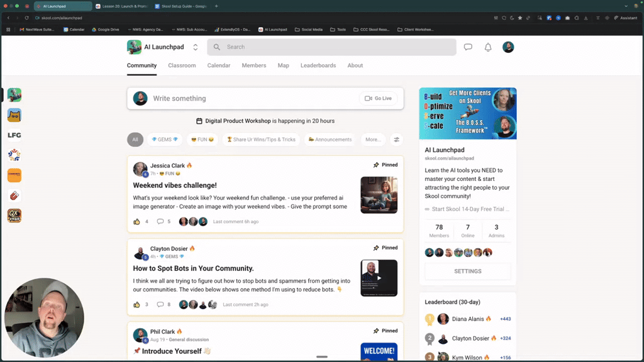Open Phil Clark's profile name
This screenshot has width=644, height=362.
(163, 332)
